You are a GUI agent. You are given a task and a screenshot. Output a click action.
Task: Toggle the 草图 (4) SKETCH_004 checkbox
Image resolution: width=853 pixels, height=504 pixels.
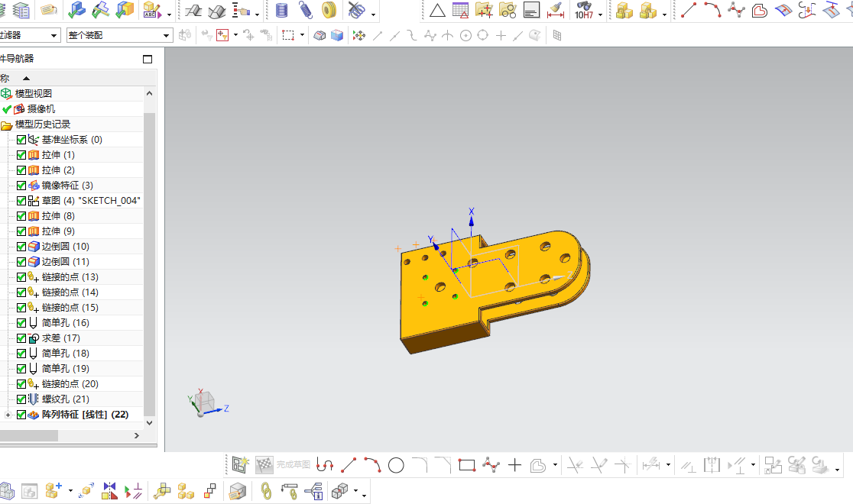coord(21,201)
